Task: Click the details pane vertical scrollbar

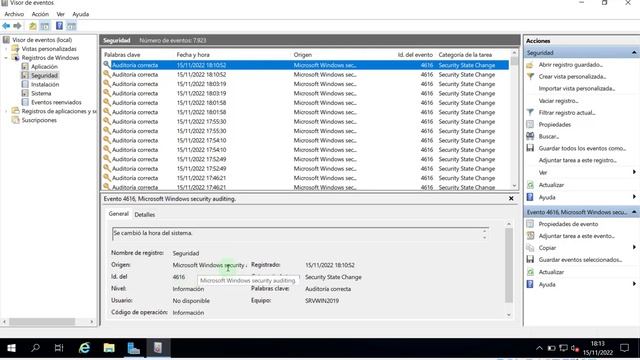Action: (x=509, y=269)
